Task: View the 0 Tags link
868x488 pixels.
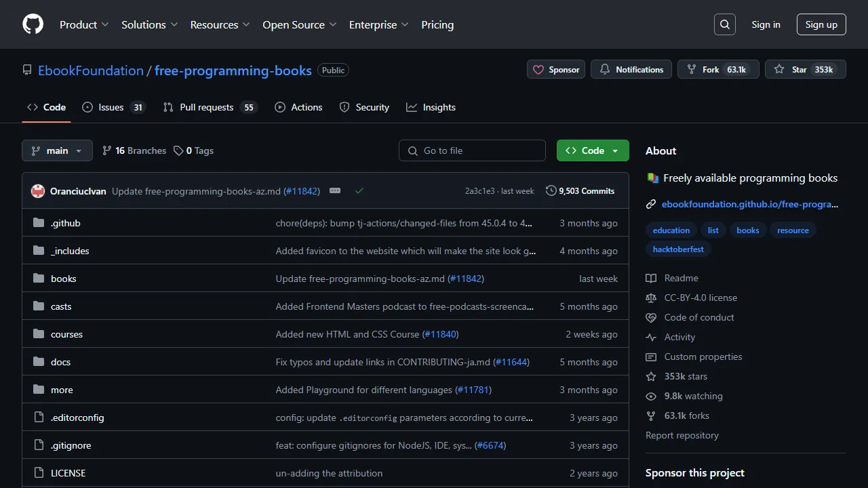Action: coord(194,150)
